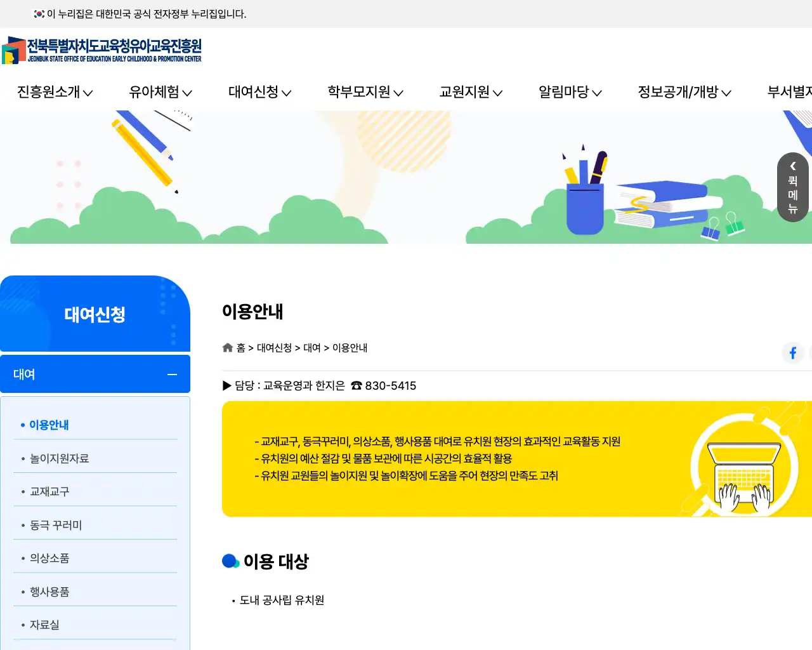This screenshot has width=812, height=650.
Task: Share the page via the Facebook icon
Action: click(x=792, y=353)
